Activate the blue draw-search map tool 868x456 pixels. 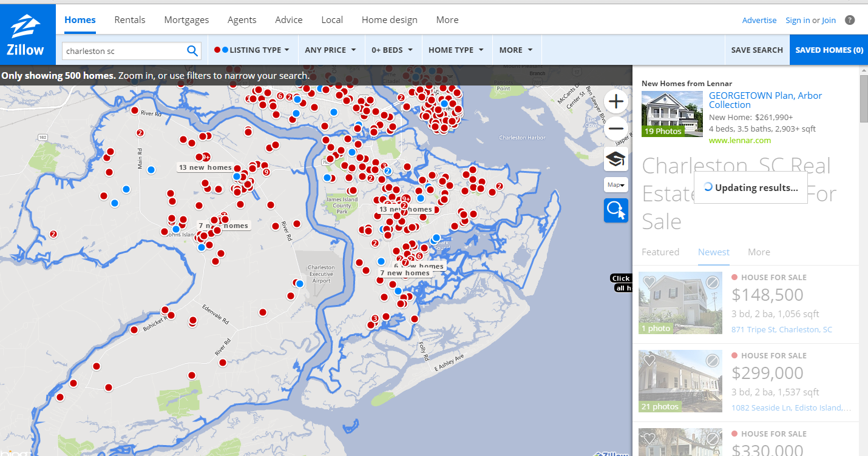coord(616,210)
